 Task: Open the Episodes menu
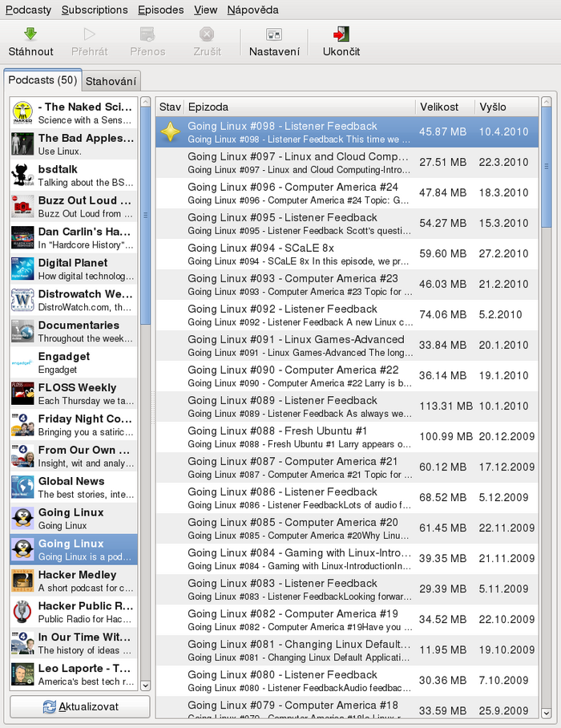[160, 10]
